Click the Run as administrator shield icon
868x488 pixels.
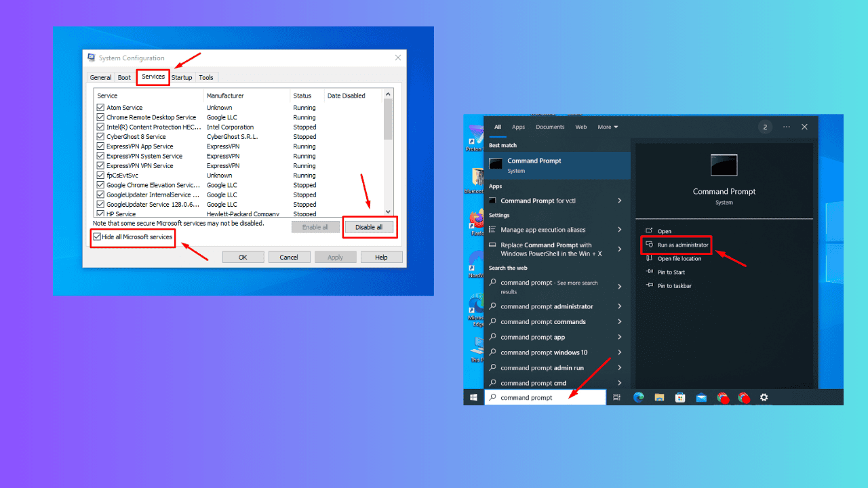tap(649, 245)
